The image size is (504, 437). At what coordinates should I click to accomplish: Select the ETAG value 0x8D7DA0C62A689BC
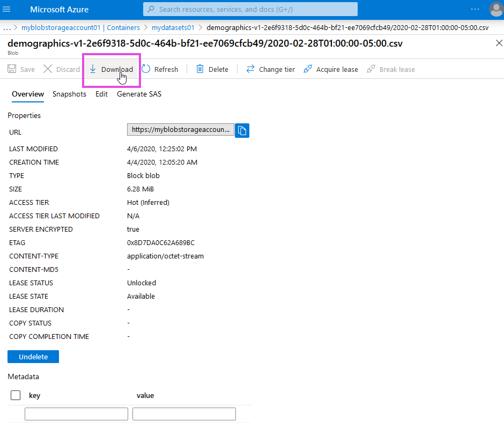coord(161,243)
